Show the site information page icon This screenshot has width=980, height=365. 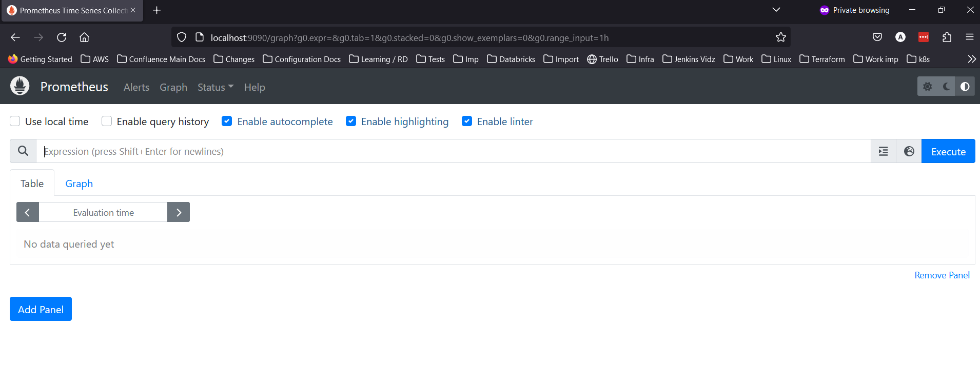point(200,37)
